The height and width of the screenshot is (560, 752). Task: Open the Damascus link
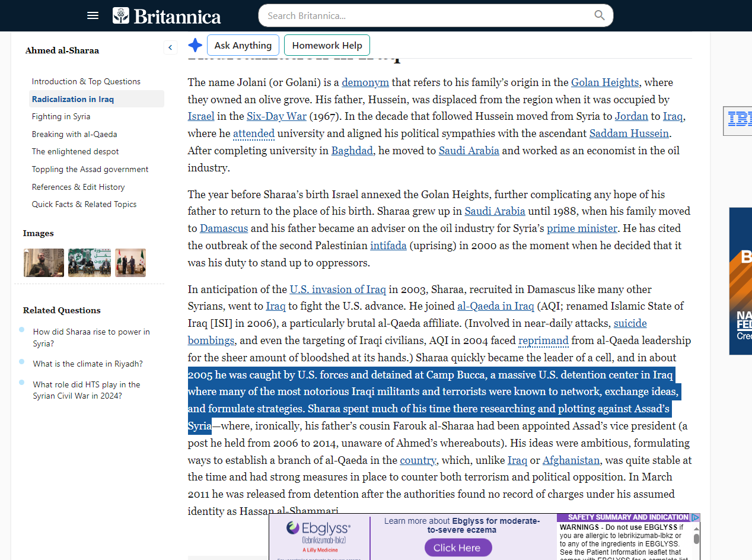pyautogui.click(x=224, y=228)
